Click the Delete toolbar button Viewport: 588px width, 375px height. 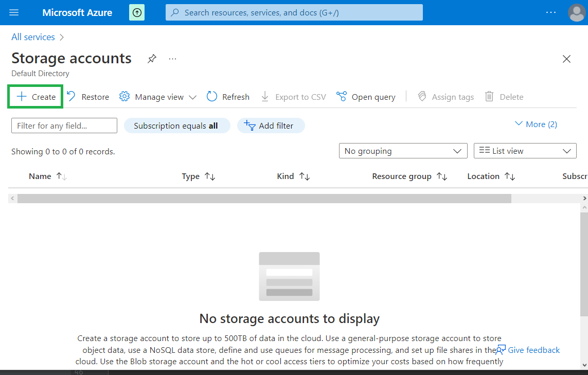[x=504, y=97]
